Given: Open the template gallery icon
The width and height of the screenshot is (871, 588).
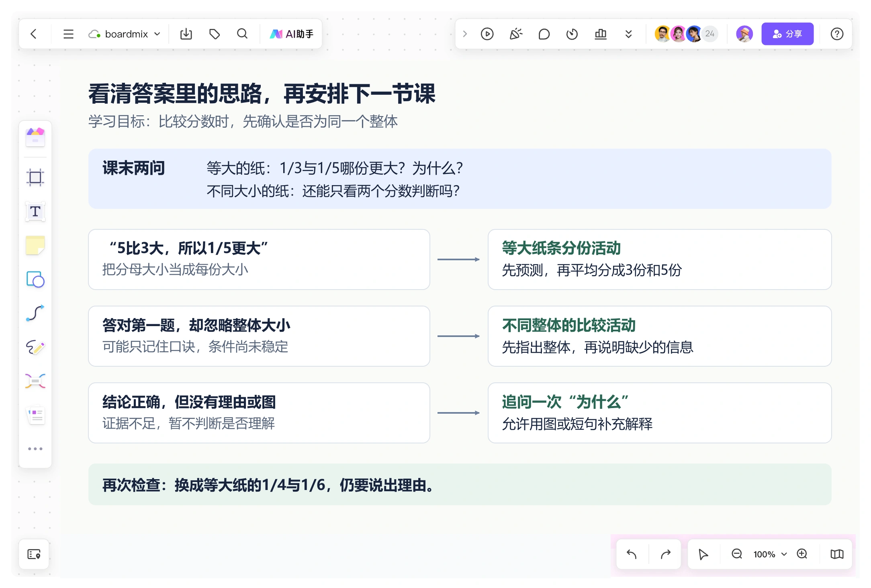Looking at the screenshot, I should pyautogui.click(x=35, y=137).
